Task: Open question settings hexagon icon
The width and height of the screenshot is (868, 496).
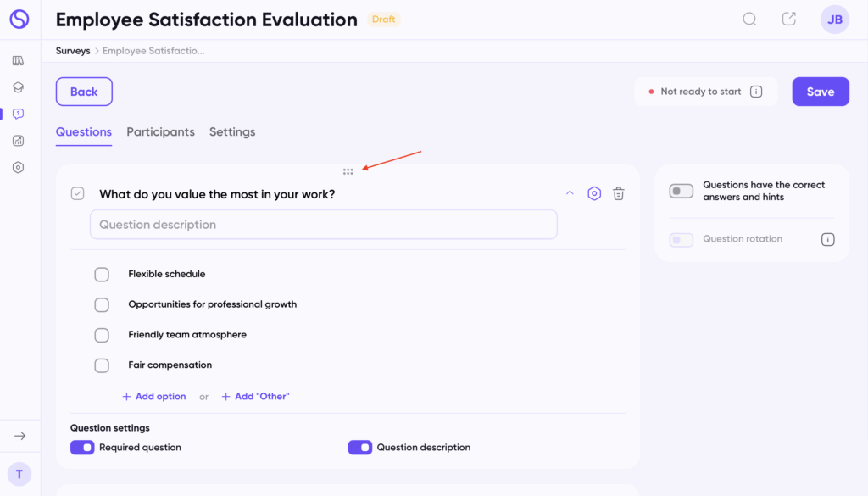Action: tap(594, 193)
